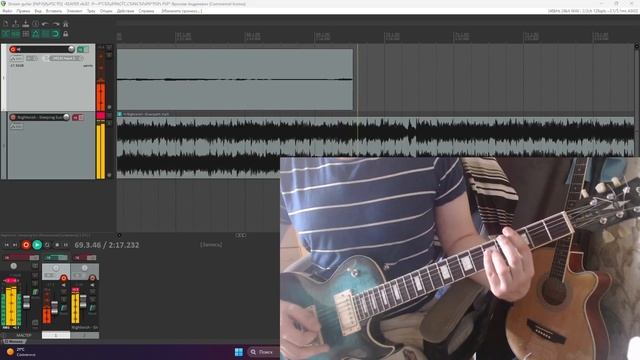Click the Redo arrow in the toolbar
Viewport: 640px width, 360px height.
click(56, 24)
